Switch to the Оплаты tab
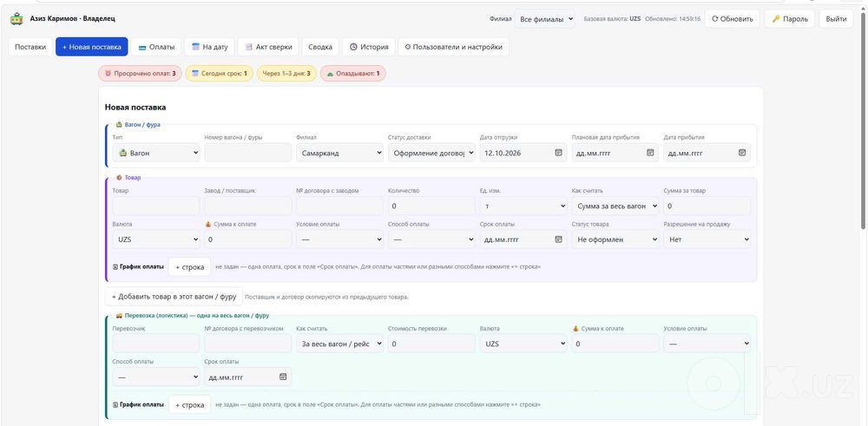 click(x=156, y=47)
